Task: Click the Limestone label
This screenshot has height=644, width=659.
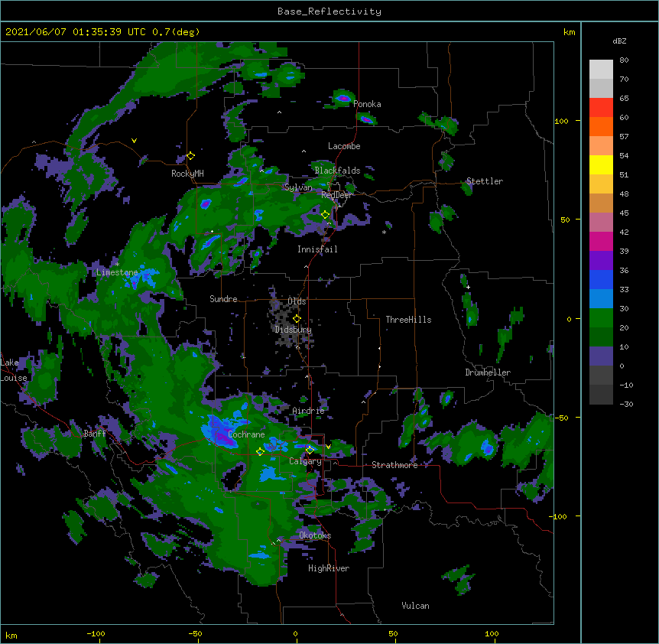Action: click(117, 272)
